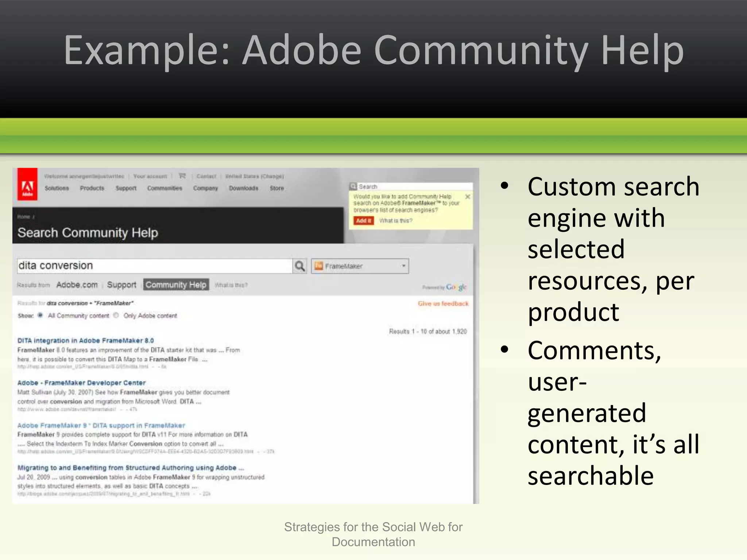747x560 pixels.
Task: Open the Downloads menu
Action: point(244,188)
